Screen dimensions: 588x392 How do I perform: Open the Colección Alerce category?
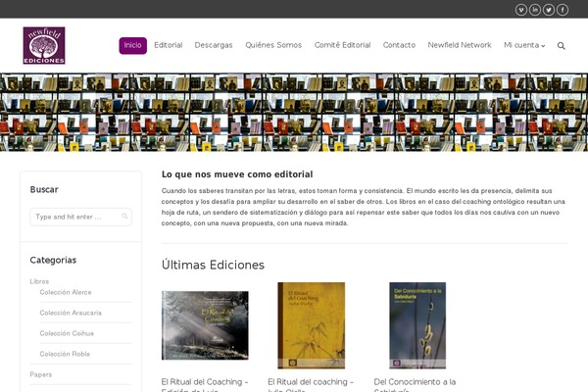66,292
